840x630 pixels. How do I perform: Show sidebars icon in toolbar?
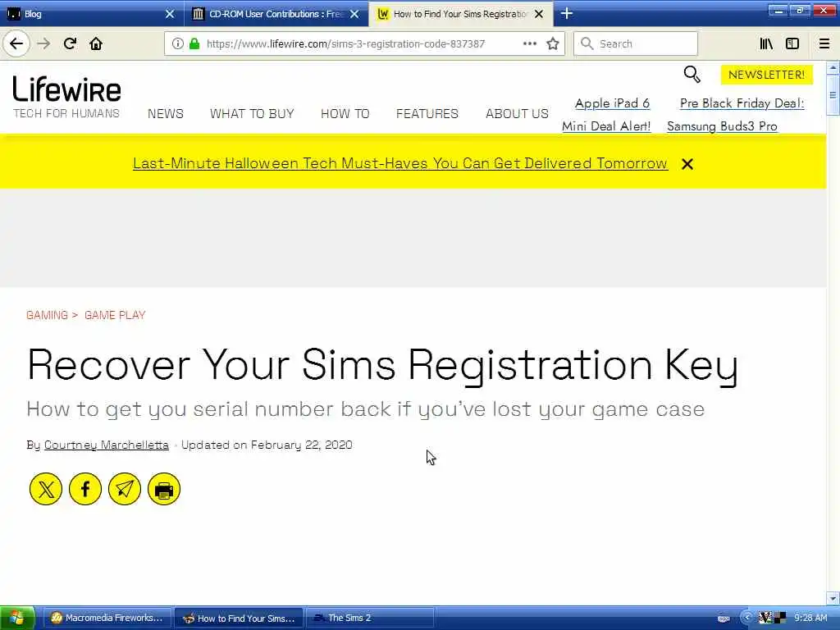[792, 44]
